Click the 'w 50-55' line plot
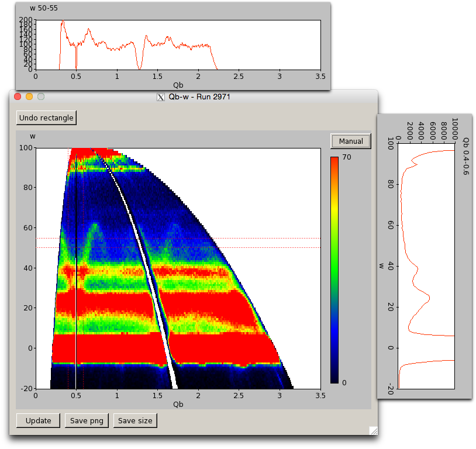Image resolution: width=476 pixels, height=449 pixels. (x=178, y=45)
